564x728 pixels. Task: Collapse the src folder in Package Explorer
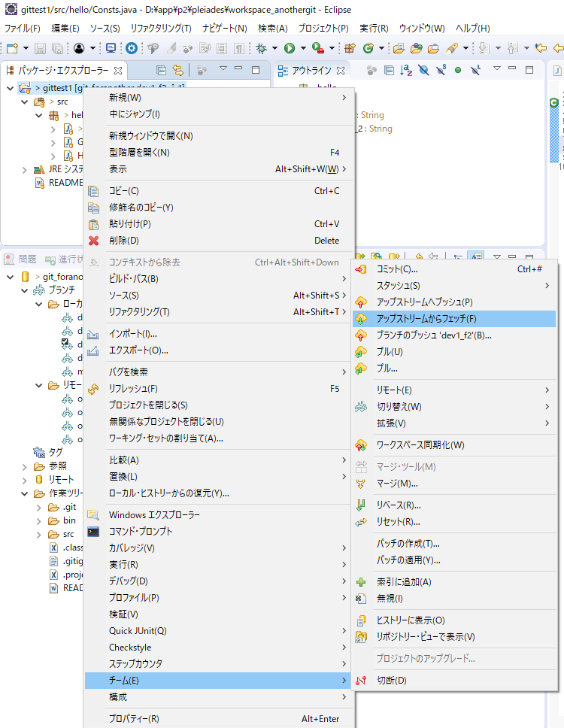[x=25, y=102]
